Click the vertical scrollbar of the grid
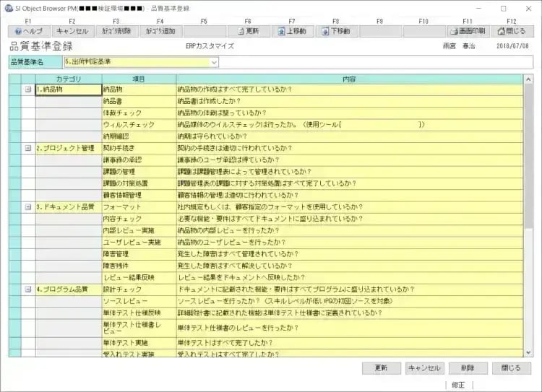The width and height of the screenshot is (542, 392). [x=529, y=217]
